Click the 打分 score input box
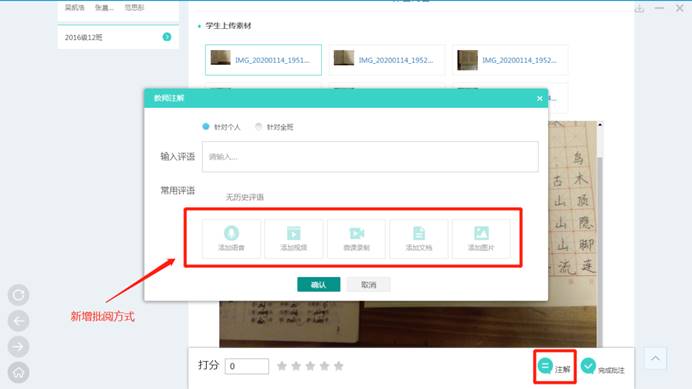 pos(247,366)
